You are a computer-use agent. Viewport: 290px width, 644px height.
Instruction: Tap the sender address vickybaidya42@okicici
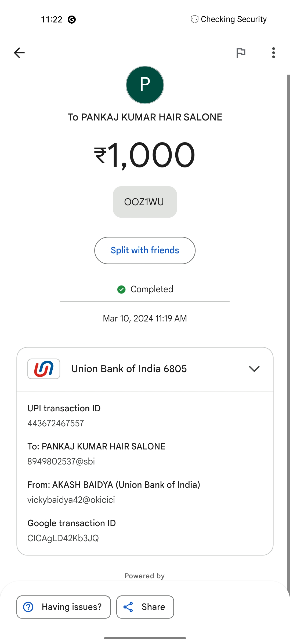71,500
